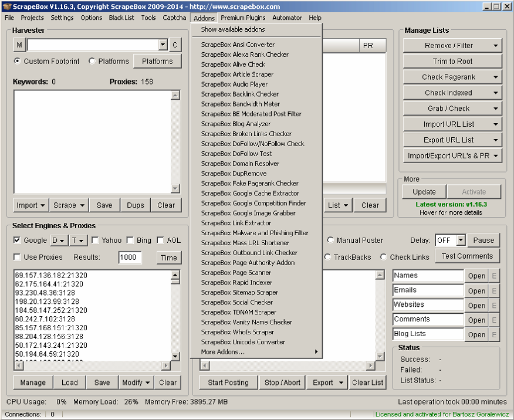Open the keywords Import dropdown button
514x420 pixels.
[31, 205]
